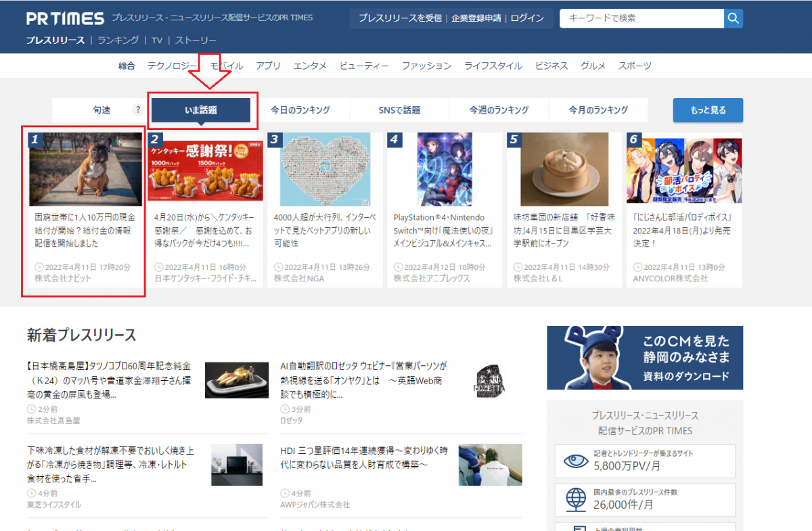
Task: Open the French bulldog article thumbnail
Action: pos(85,169)
